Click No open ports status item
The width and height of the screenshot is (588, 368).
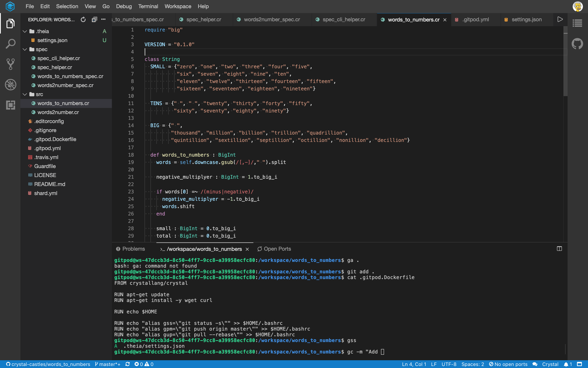[508, 364]
